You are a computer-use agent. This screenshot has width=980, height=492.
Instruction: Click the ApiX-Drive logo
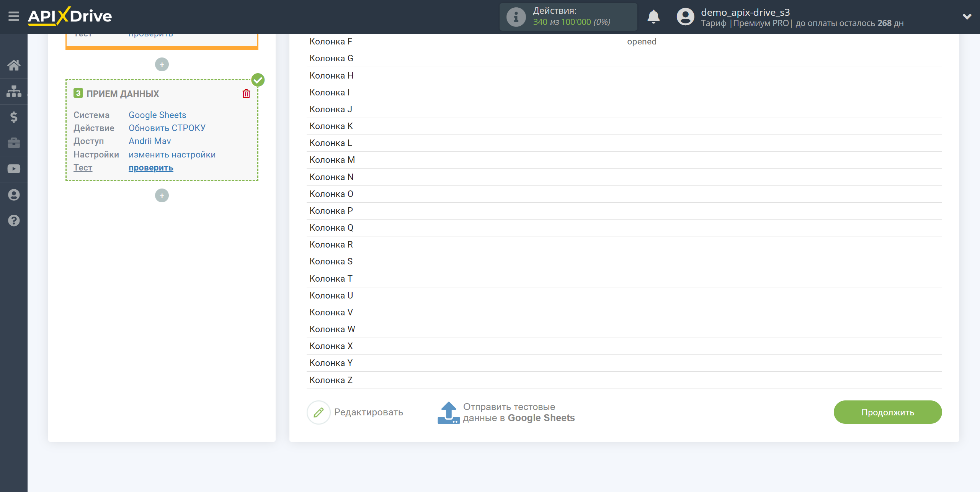[70, 16]
